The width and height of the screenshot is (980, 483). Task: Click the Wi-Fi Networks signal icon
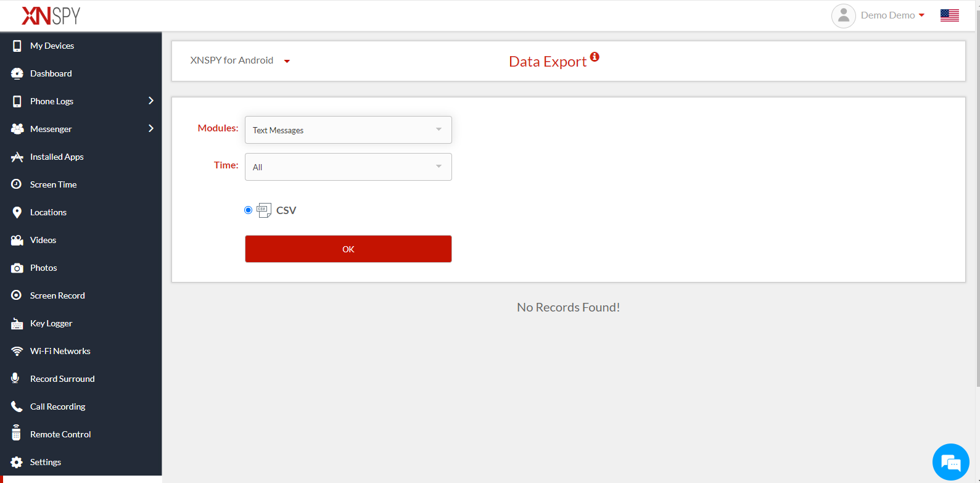tap(17, 351)
